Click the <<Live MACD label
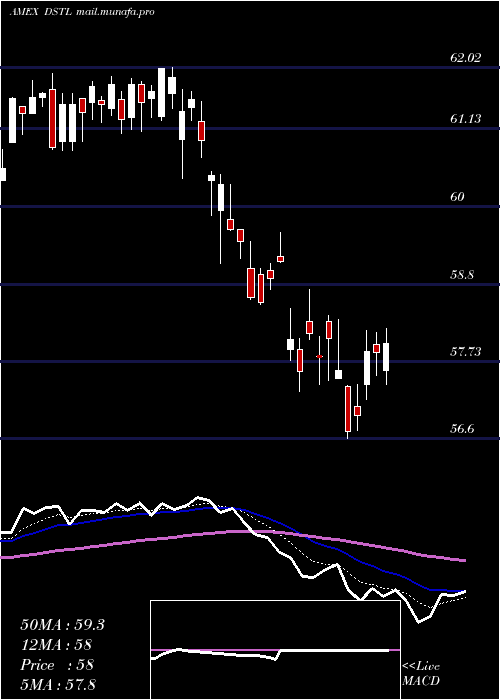 click(421, 673)
